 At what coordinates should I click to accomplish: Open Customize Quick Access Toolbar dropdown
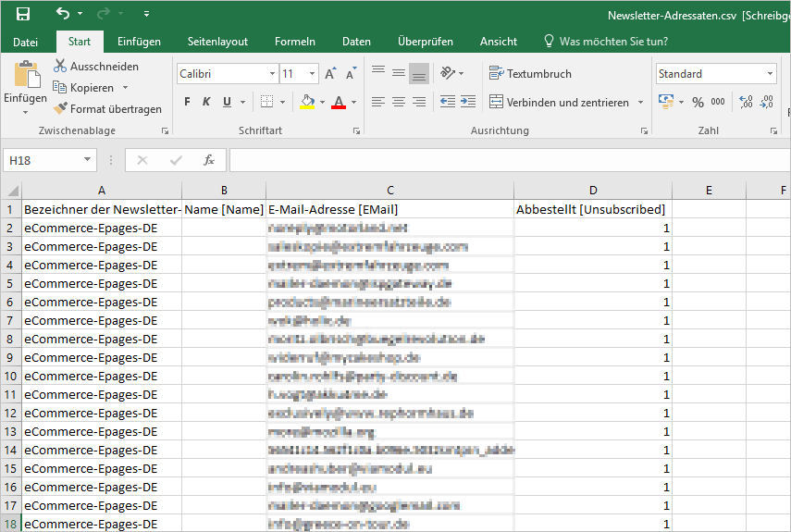click(146, 14)
